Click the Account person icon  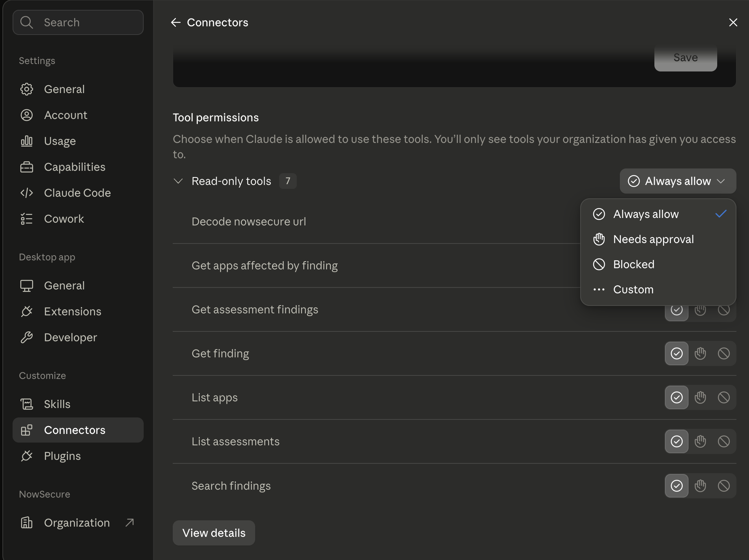click(26, 115)
